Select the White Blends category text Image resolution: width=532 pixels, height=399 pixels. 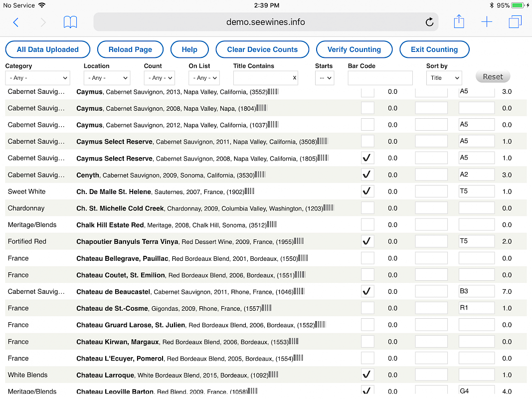point(27,375)
